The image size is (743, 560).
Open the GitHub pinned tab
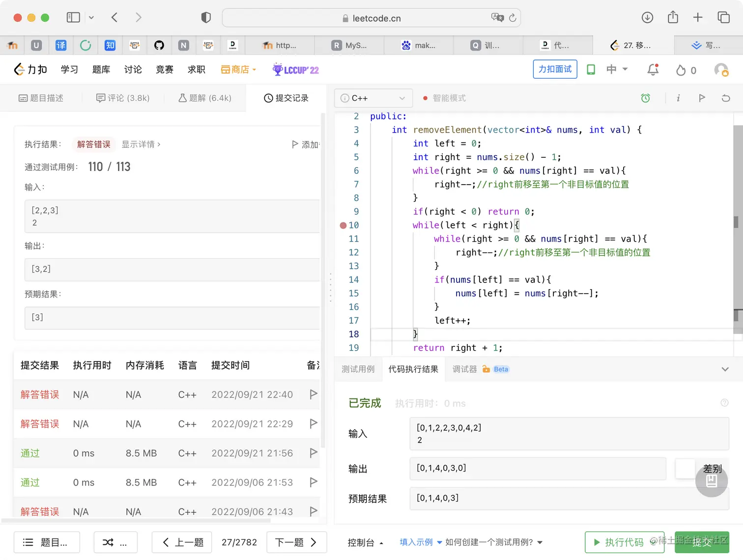159,45
